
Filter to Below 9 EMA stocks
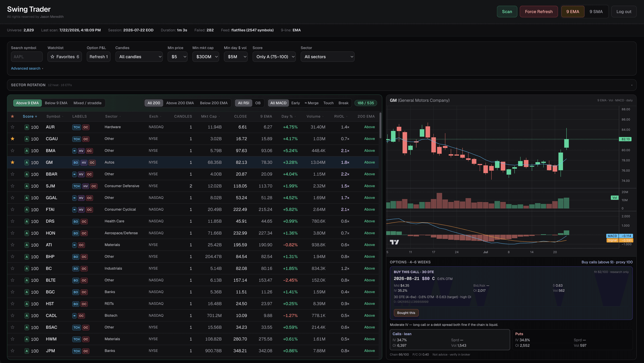tap(56, 103)
